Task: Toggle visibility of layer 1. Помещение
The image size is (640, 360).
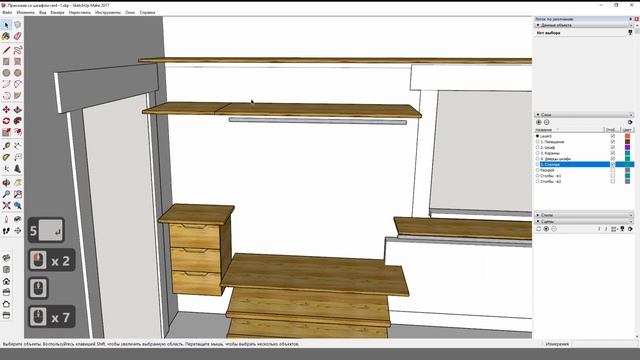Action: click(x=613, y=142)
